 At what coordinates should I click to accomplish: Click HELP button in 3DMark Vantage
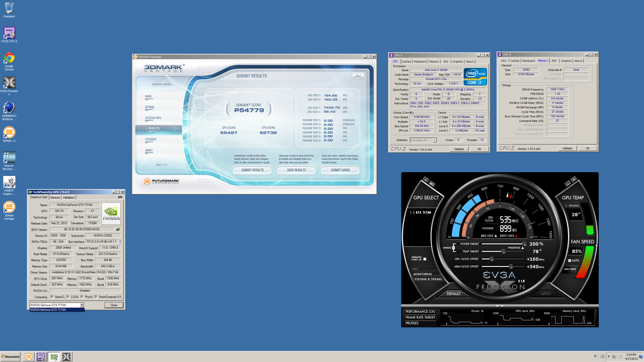click(358, 76)
